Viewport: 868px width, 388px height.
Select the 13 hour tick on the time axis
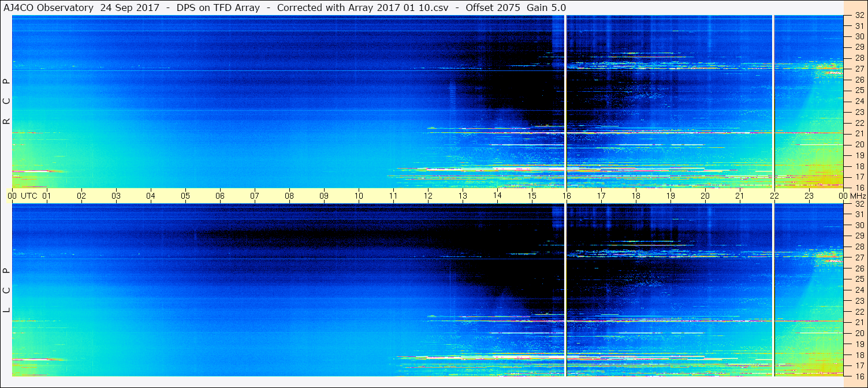[x=463, y=196]
